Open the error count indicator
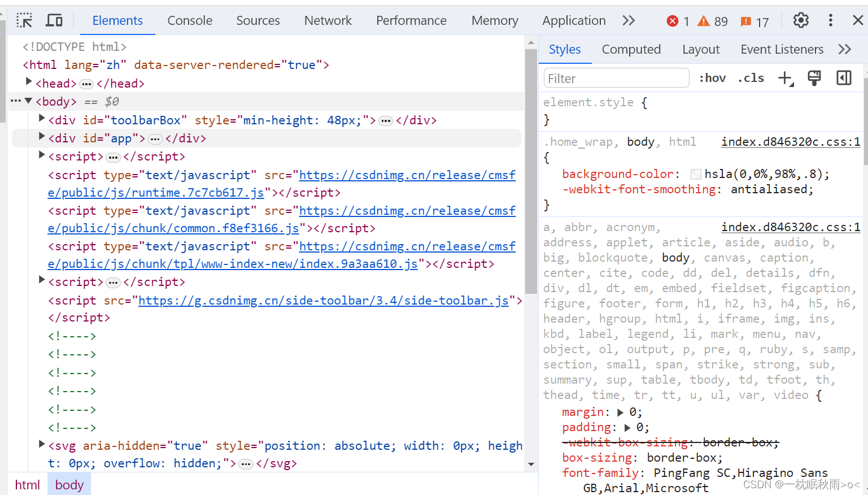The width and height of the screenshot is (868, 495). coord(678,21)
